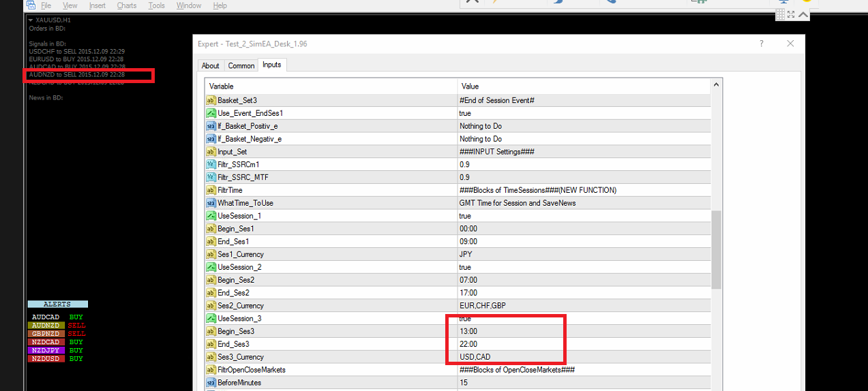Click the double-type icon beside Filtr_SSRCm1

(x=211, y=164)
